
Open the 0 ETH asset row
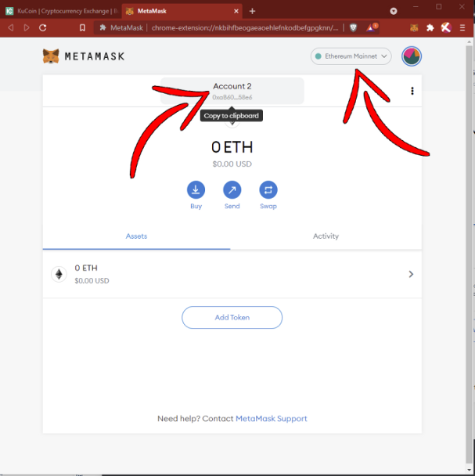[232, 274]
